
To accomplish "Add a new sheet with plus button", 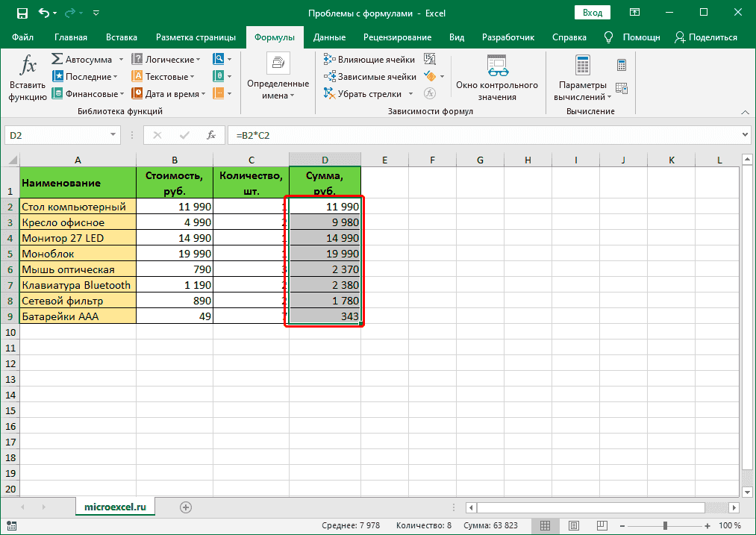I will [186, 507].
